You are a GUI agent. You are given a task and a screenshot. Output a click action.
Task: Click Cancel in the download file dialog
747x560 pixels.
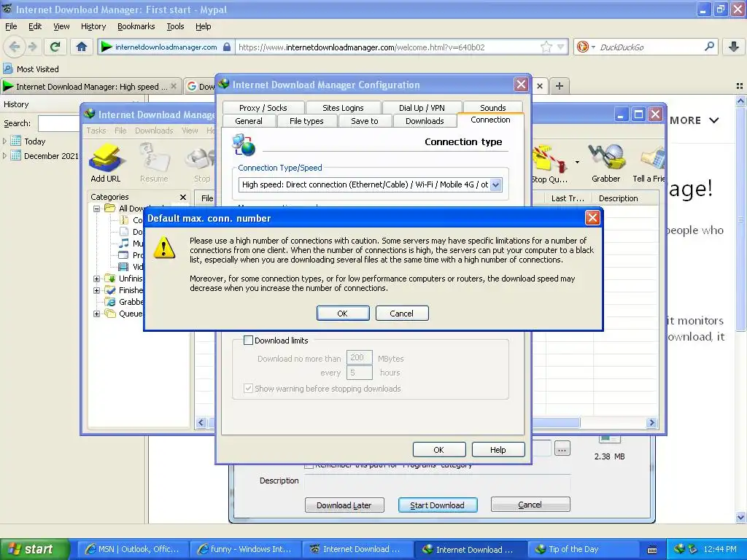point(530,505)
